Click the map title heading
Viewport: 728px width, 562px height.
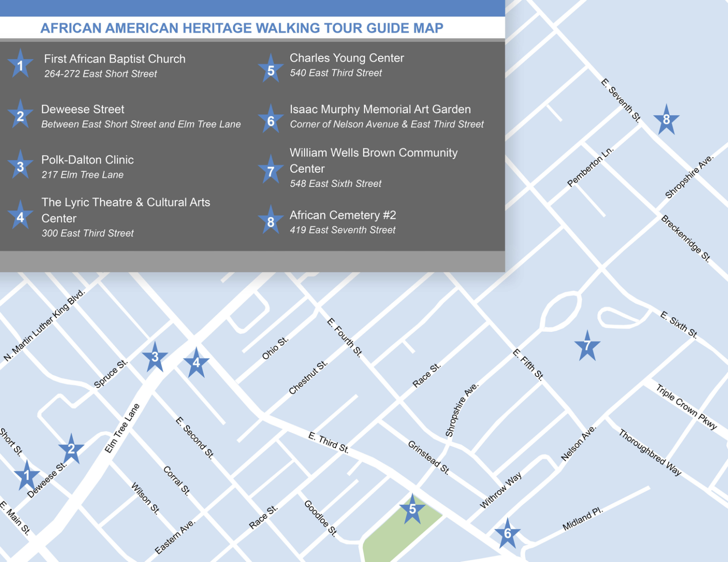pos(242,28)
